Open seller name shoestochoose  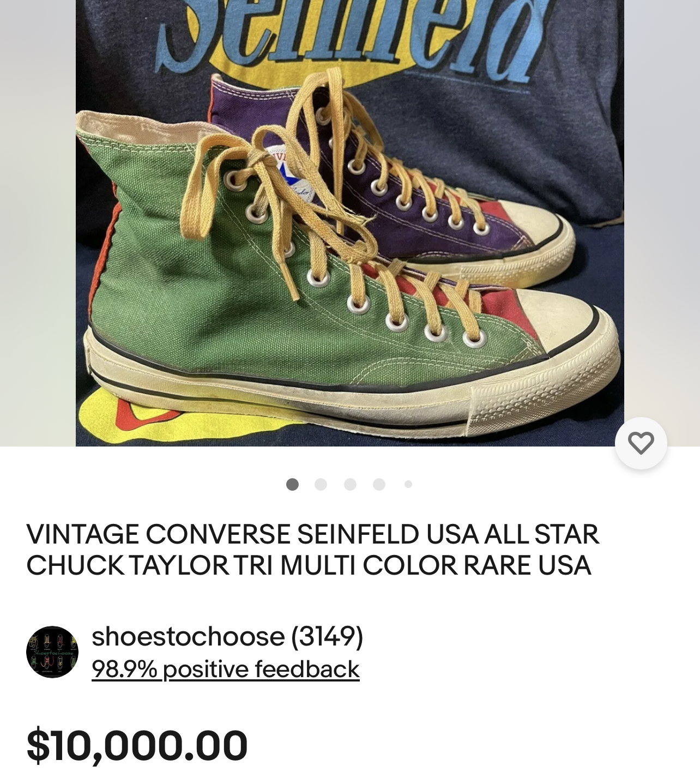point(188,636)
